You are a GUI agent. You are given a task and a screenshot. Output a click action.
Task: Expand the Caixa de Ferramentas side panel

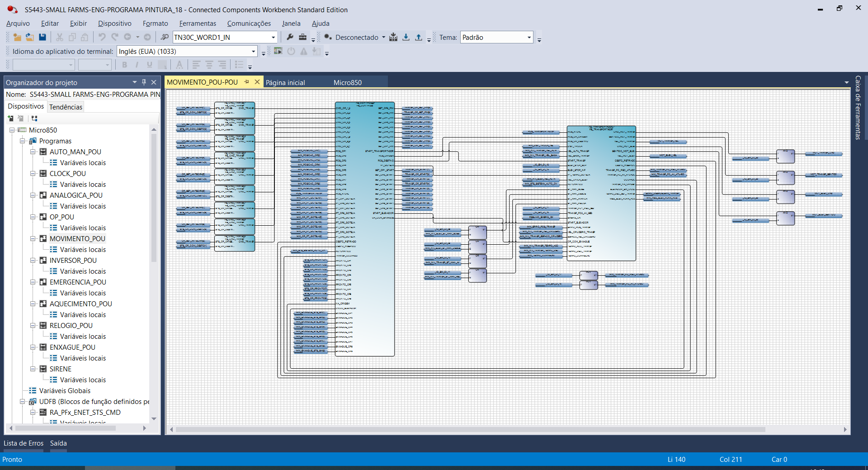[858, 108]
